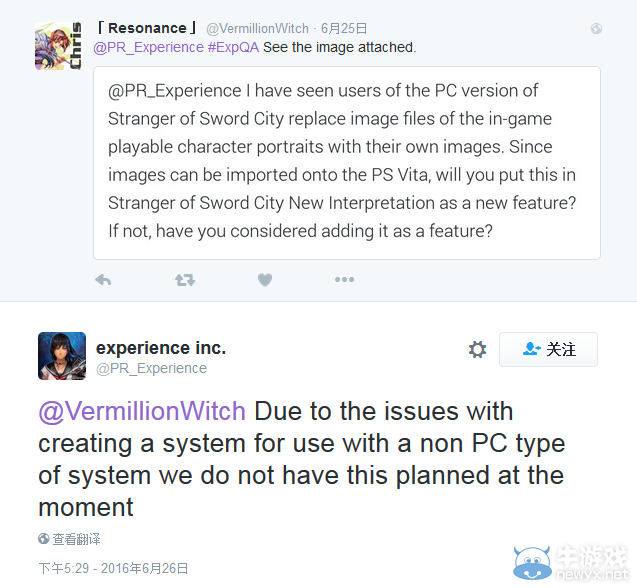Click the globe icon beside the tweet date
Screen dimensions: 637x588
click(x=596, y=28)
